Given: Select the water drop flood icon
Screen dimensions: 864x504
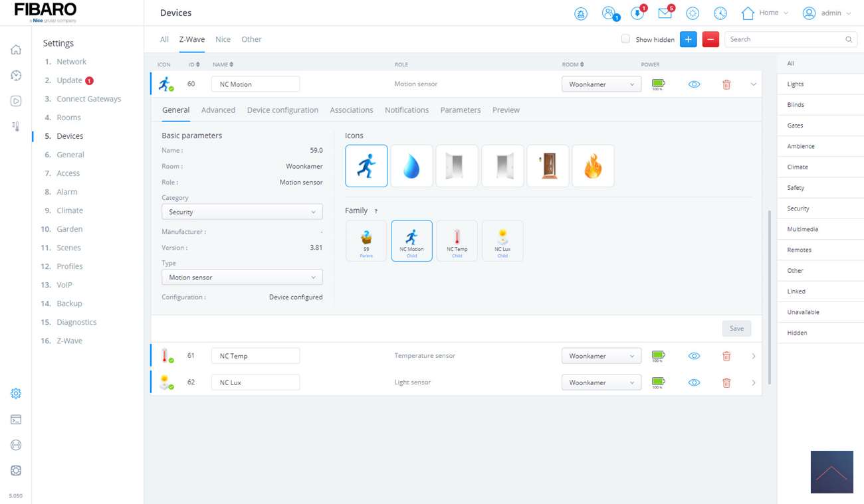Looking at the screenshot, I should (x=411, y=166).
